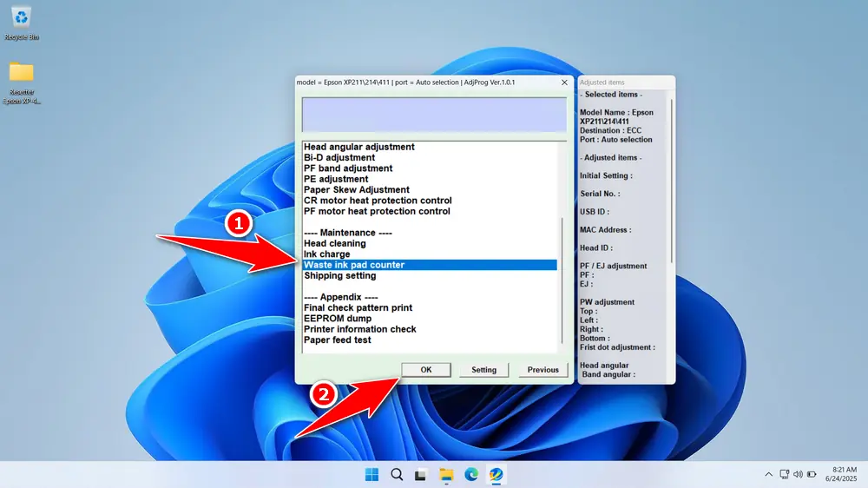Open the volume control in the tray
This screenshot has height=488, width=868.
click(798, 475)
